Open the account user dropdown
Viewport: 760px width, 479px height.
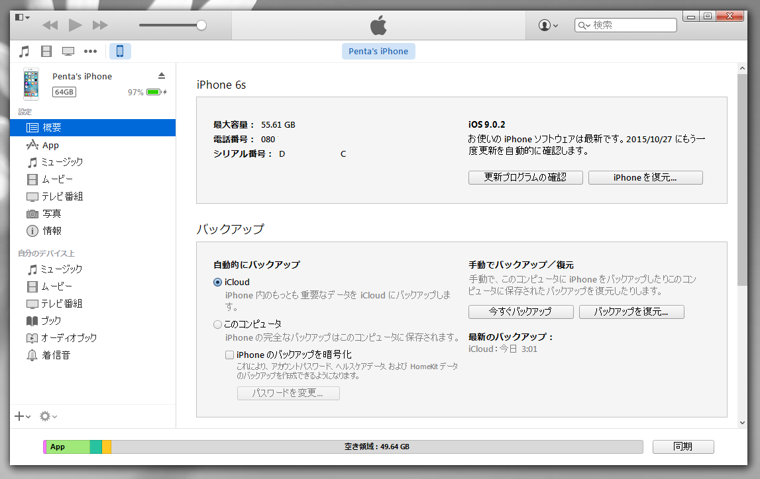548,25
